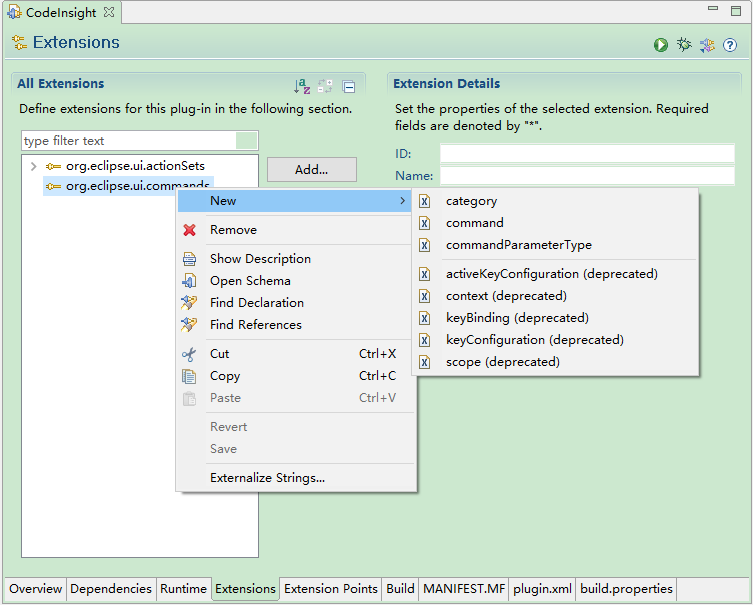Click the export plug-in icon beside Debug
The height and width of the screenshot is (605, 753).
tap(707, 45)
